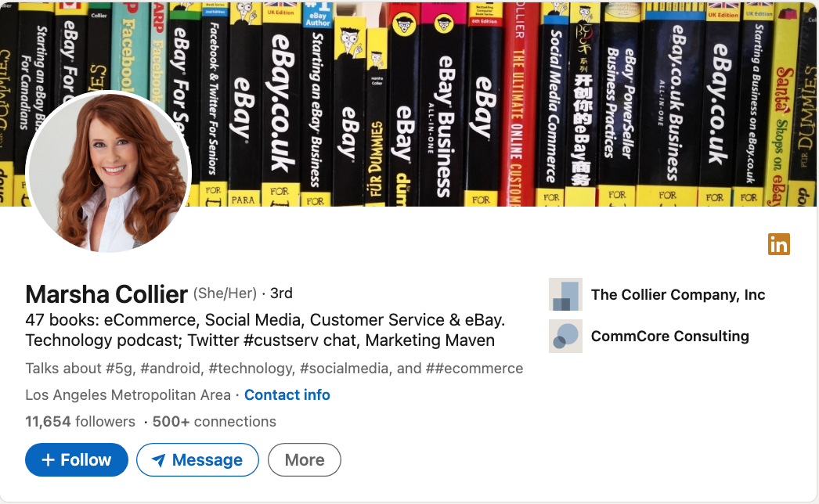Follow Marsha Collier
This screenshot has height=504, width=819.
76,459
